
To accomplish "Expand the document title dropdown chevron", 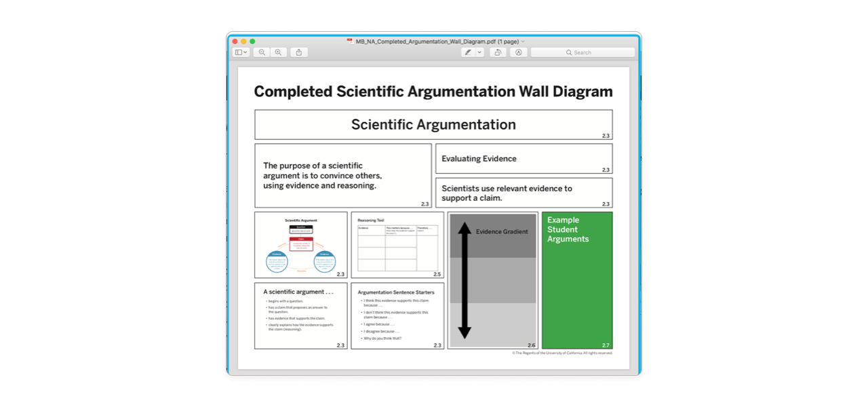I will (523, 41).
